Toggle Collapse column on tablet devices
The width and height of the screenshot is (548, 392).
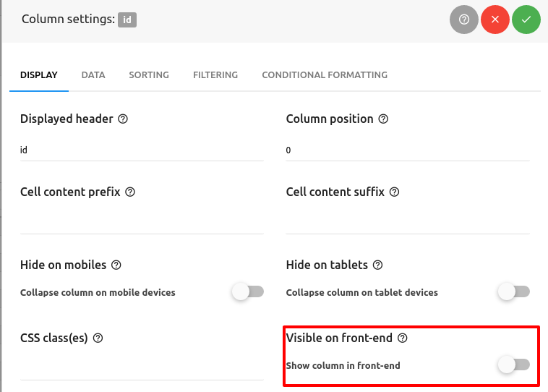tap(514, 291)
